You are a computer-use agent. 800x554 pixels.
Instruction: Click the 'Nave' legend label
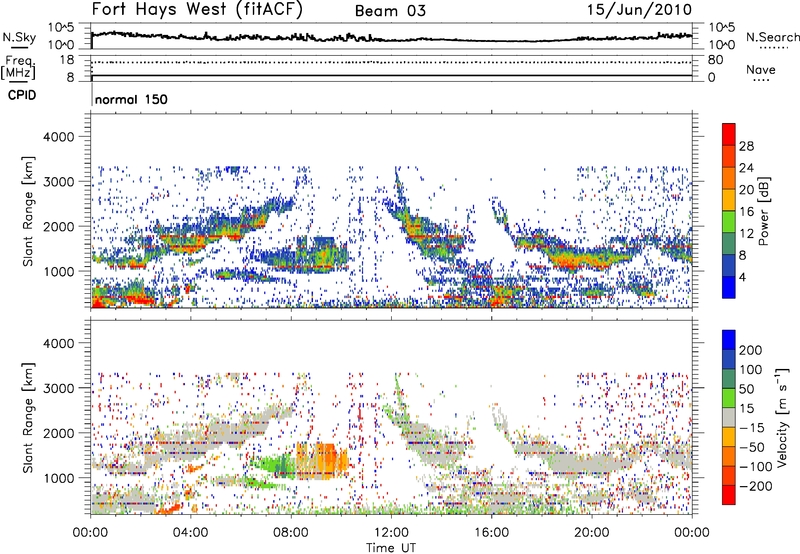tap(761, 69)
